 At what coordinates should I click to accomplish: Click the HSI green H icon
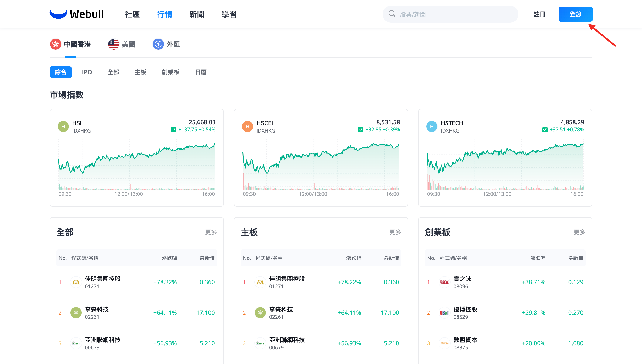63,126
